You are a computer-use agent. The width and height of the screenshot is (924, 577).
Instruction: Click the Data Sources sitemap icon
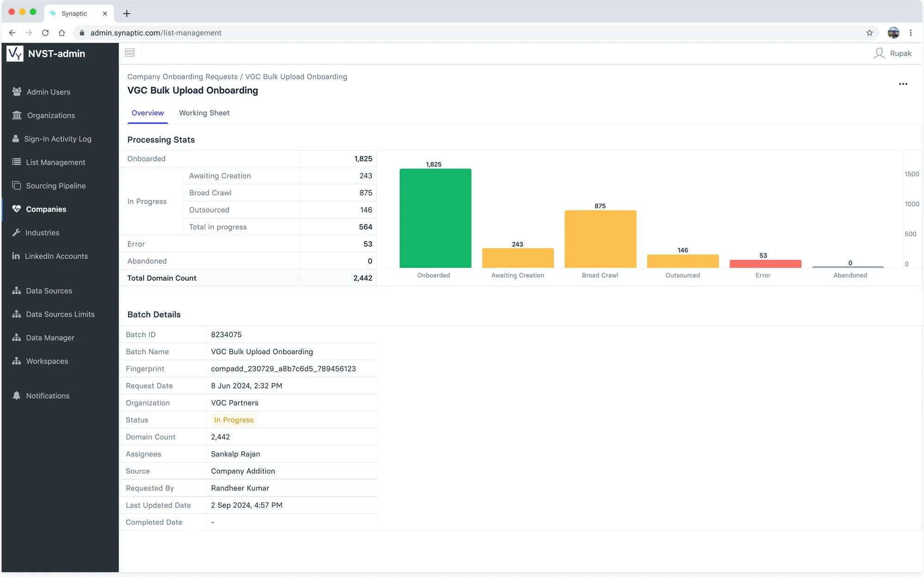(17, 291)
